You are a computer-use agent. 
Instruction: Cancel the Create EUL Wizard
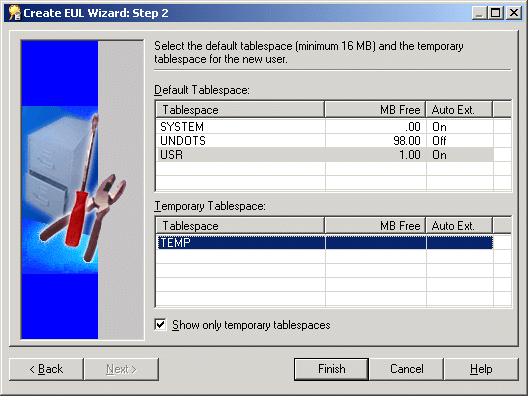tap(406, 369)
